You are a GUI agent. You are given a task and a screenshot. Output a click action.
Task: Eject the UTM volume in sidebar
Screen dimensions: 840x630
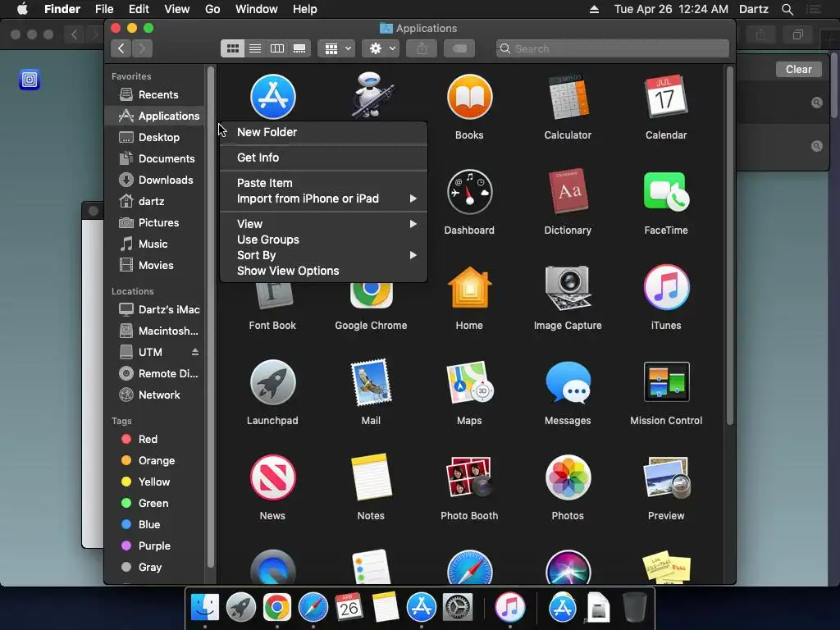click(195, 352)
